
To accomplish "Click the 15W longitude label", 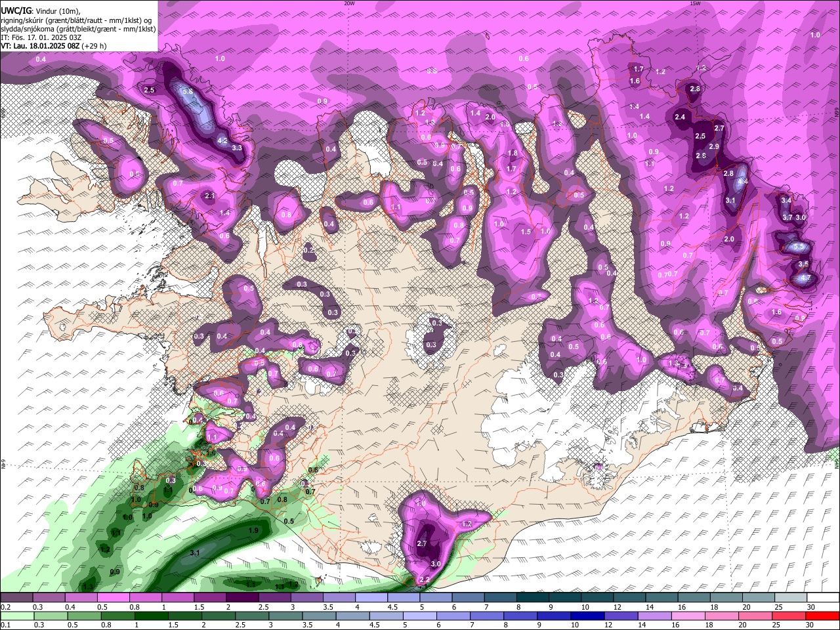I will 696,3.
